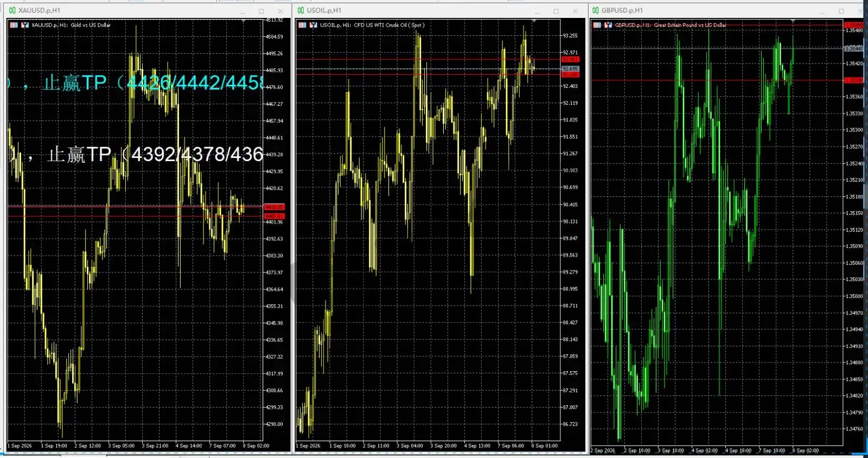Click the one-click trading icon on the GBPUSD chart
Viewport: 868px width, 458px height.
click(x=608, y=25)
